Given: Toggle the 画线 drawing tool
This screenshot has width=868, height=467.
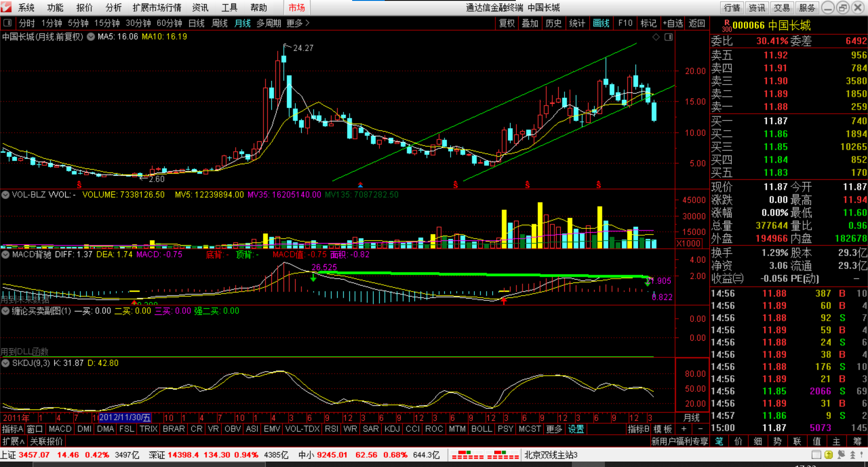Looking at the screenshot, I should click(x=601, y=23).
